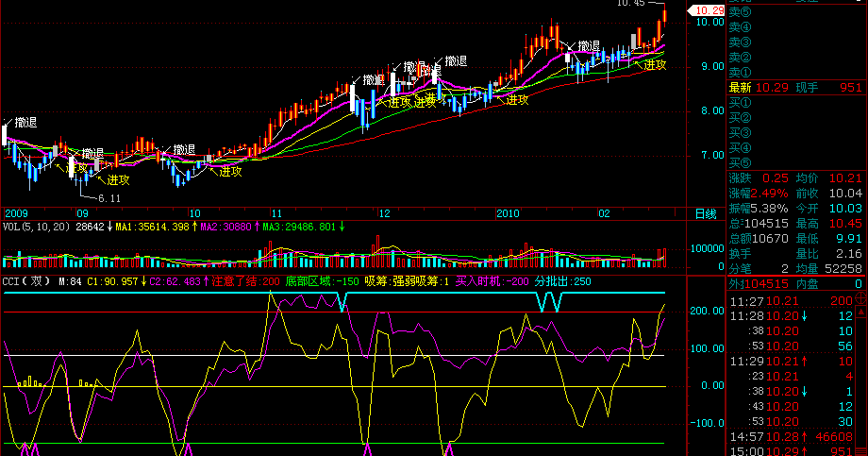
Task: Select the 11:28 tick row at 10.20
Action: (x=792, y=316)
